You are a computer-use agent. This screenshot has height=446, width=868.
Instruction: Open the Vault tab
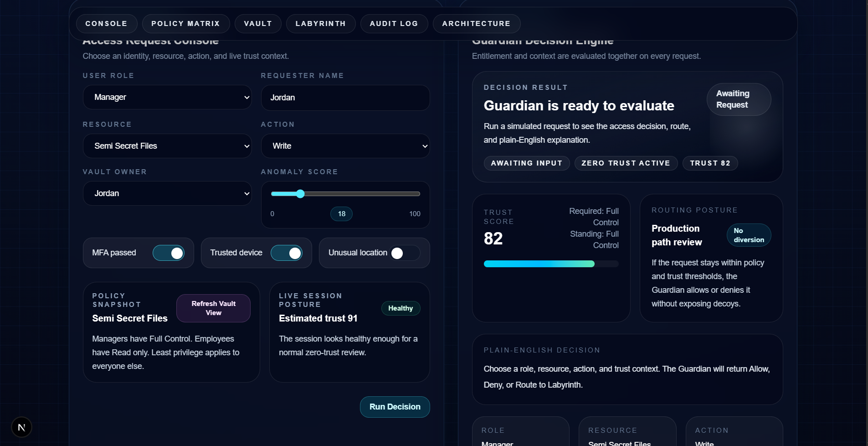click(257, 23)
